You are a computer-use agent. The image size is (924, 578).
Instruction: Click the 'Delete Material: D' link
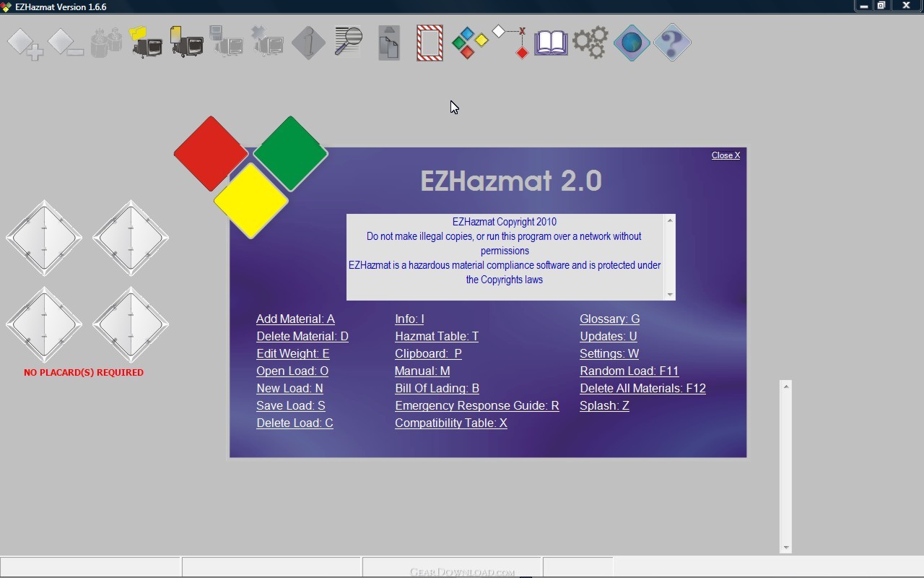(302, 336)
